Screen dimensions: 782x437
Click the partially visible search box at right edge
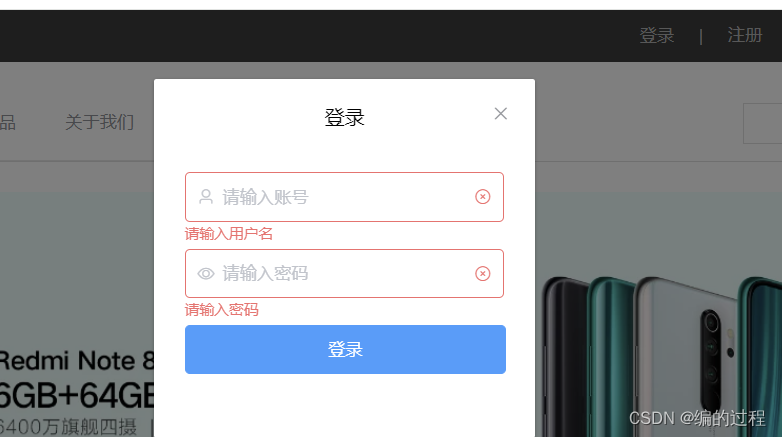tap(763, 123)
